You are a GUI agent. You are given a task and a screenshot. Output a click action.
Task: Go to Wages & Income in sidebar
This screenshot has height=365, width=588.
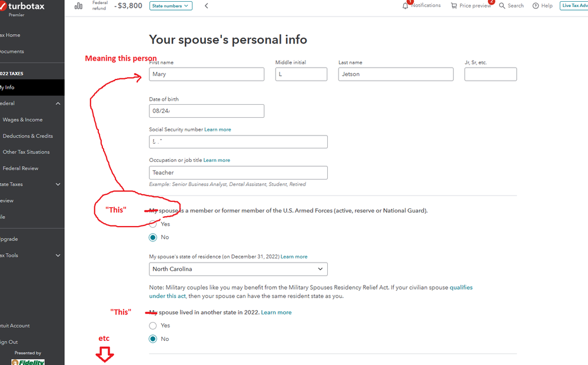coord(22,120)
